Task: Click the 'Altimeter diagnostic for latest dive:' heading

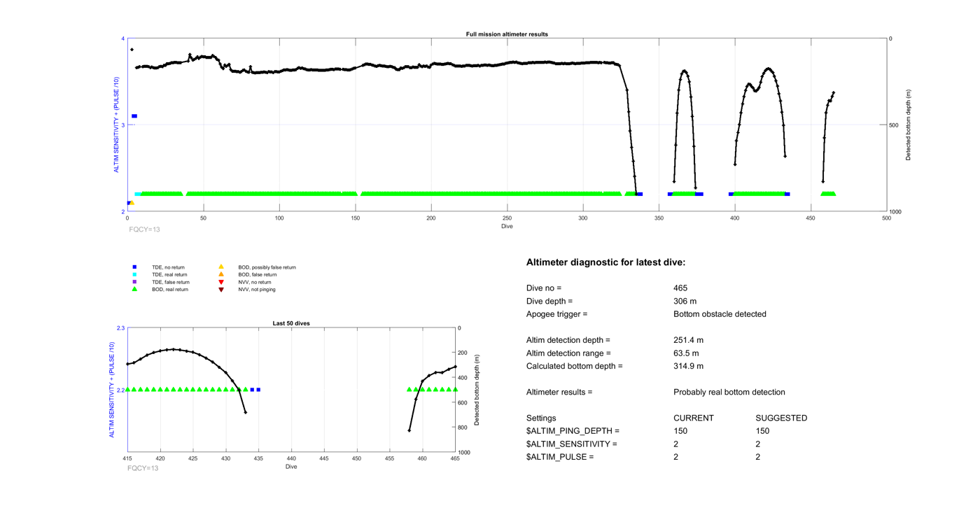Action: pyautogui.click(x=606, y=262)
